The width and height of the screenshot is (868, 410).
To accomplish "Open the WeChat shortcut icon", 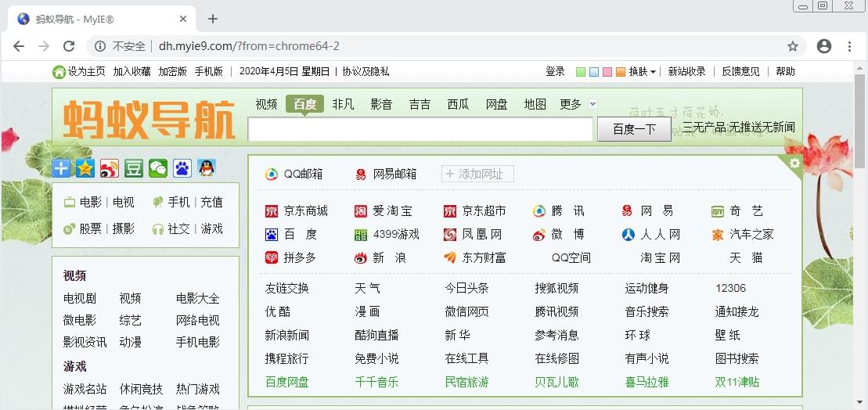I will [158, 168].
